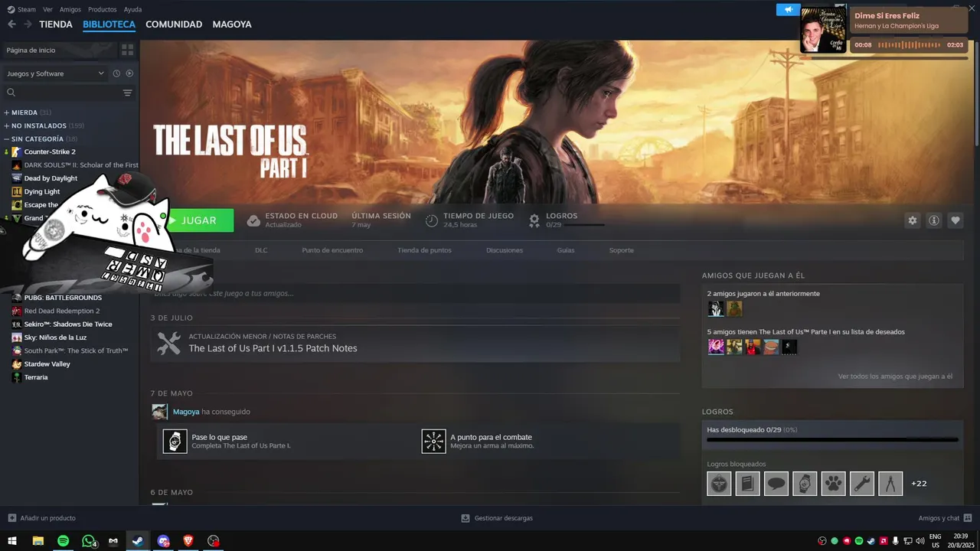Open WhatsApp from the taskbar
Screen dimensions: 980x551
(x=88, y=540)
